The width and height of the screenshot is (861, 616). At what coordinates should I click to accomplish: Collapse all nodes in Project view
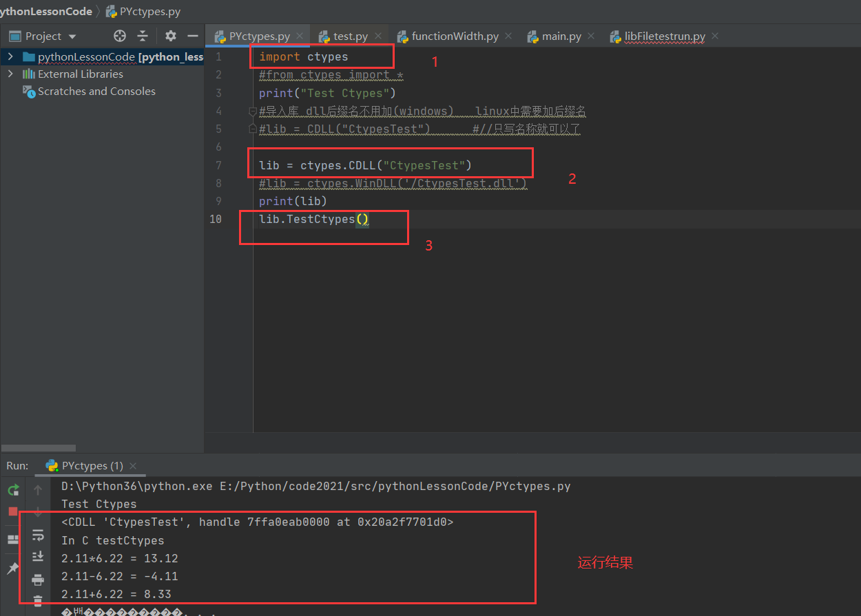142,36
